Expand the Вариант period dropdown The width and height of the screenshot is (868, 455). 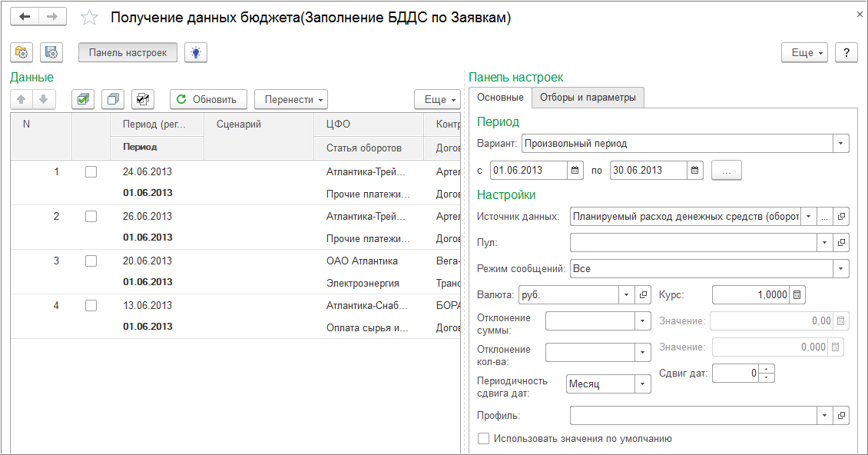point(842,144)
